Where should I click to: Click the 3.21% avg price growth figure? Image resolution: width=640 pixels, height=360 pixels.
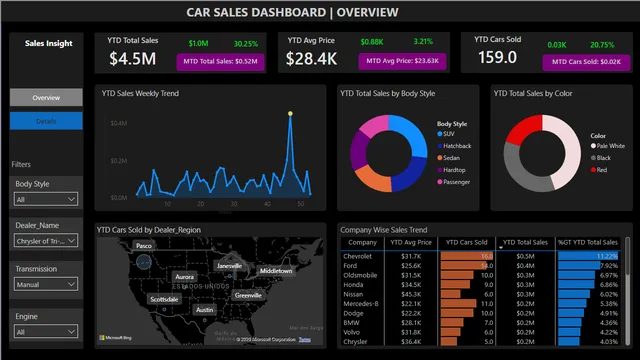tap(423, 42)
